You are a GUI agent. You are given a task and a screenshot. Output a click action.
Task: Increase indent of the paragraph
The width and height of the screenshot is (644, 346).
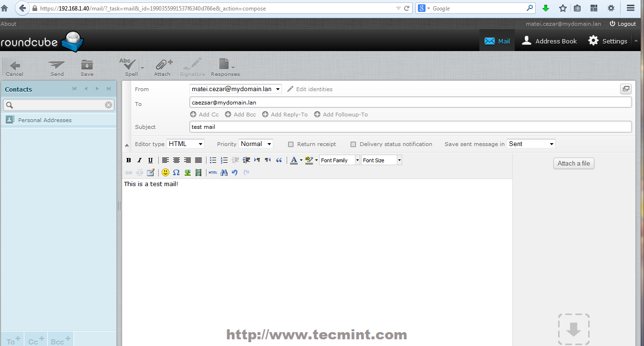pyautogui.click(x=246, y=160)
